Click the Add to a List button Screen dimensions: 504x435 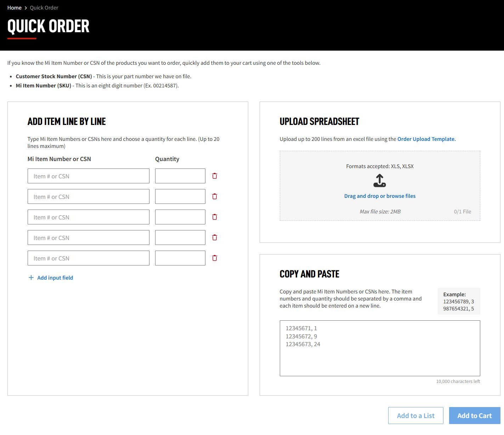click(415, 416)
